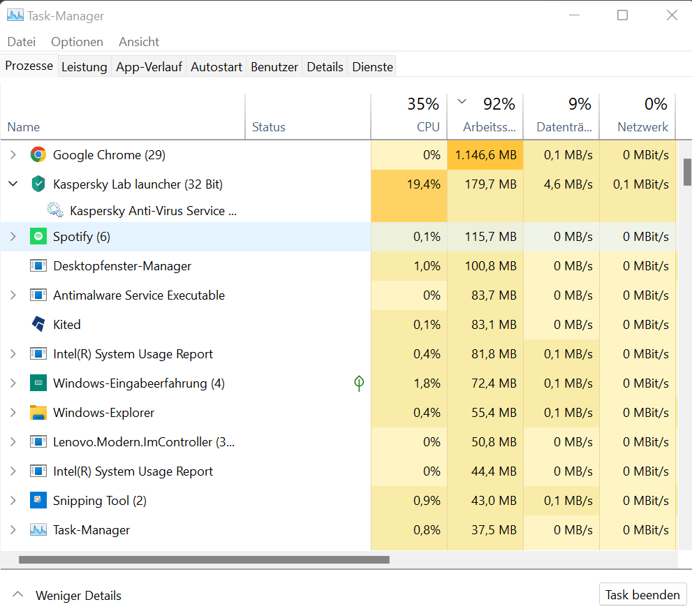The width and height of the screenshot is (692, 616).
Task: Switch to the Dienste tab
Action: 372,66
